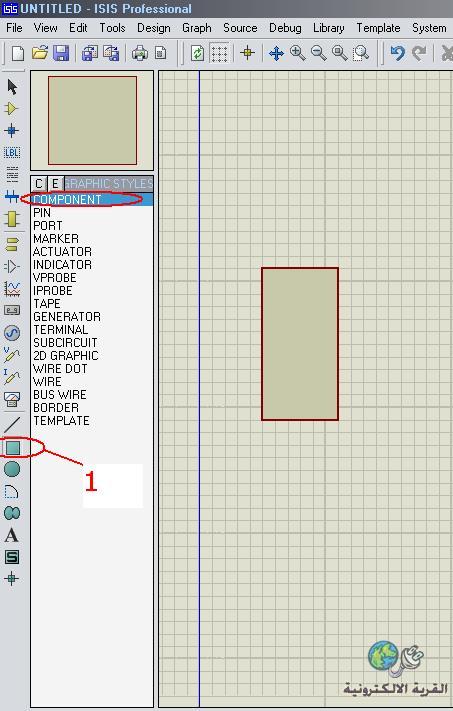This screenshot has height=711, width=453.
Task: Open the Graph menu
Action: point(196,28)
